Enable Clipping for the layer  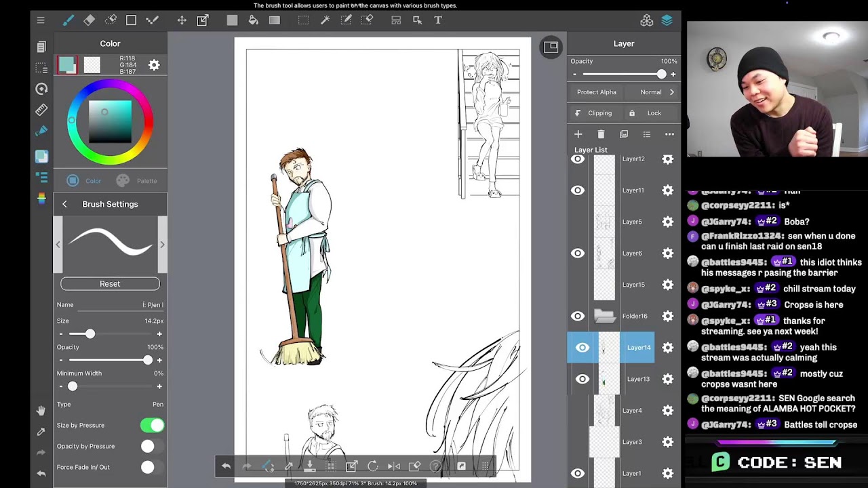pyautogui.click(x=593, y=113)
